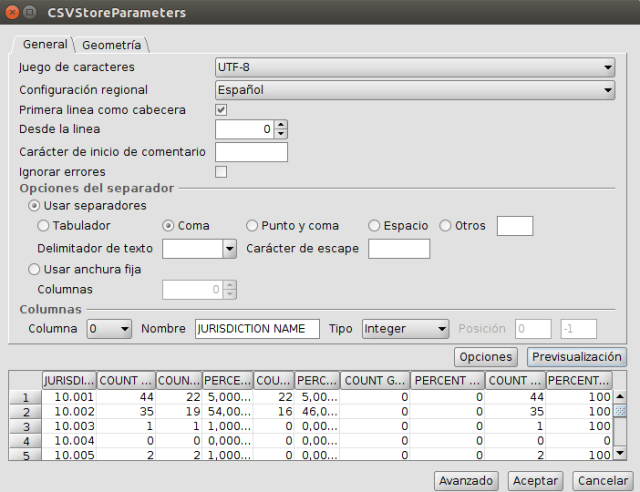The width and height of the screenshot is (640, 492).
Task: Click the Opciones button
Action: point(485,357)
